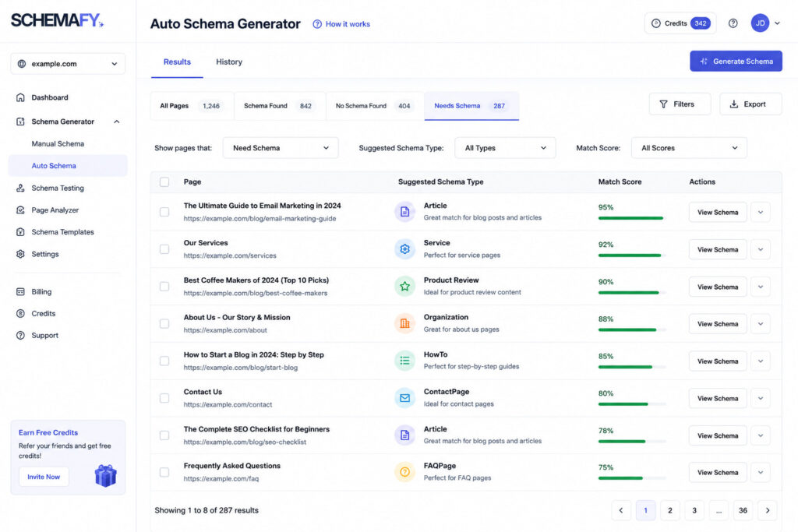The width and height of the screenshot is (798, 532).
Task: Check the Contact Us row checkbox
Action: tap(164, 398)
